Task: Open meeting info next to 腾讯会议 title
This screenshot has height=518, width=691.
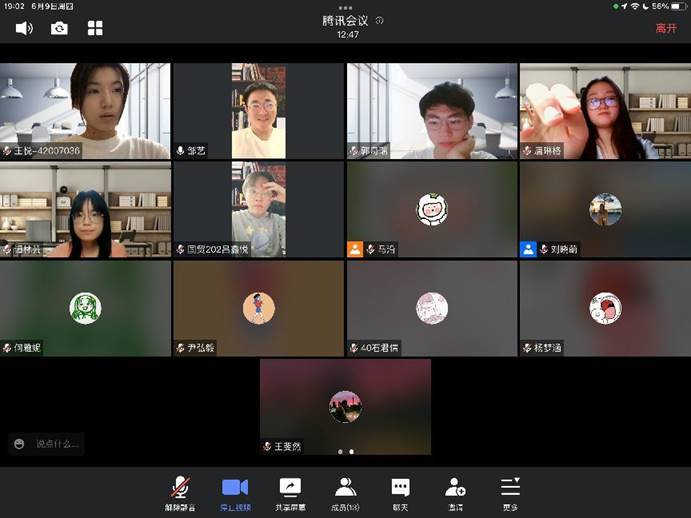Action: [379, 20]
